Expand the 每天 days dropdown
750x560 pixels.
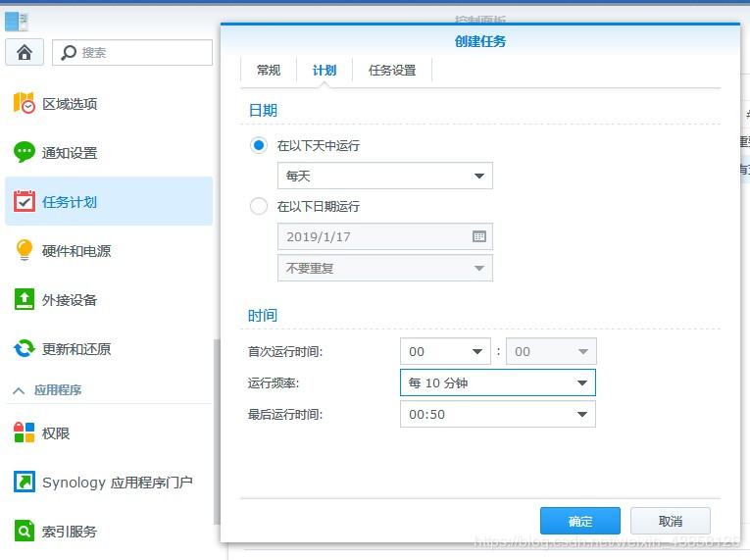(x=385, y=176)
